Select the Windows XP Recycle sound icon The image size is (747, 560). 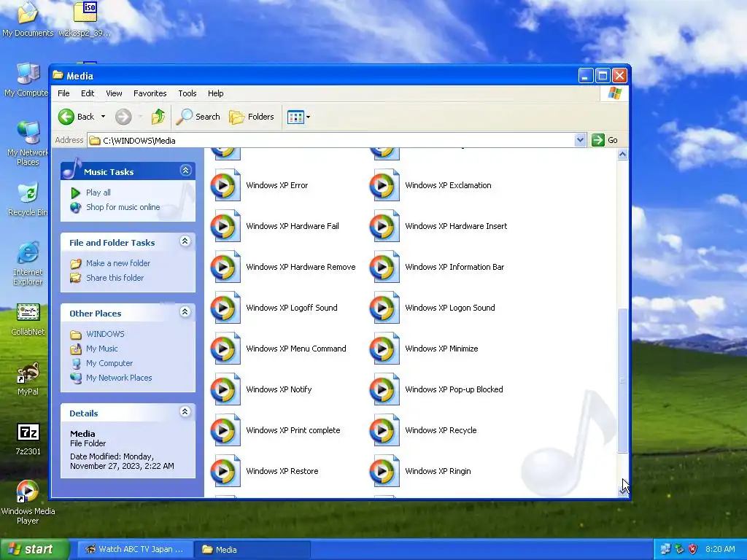click(384, 430)
